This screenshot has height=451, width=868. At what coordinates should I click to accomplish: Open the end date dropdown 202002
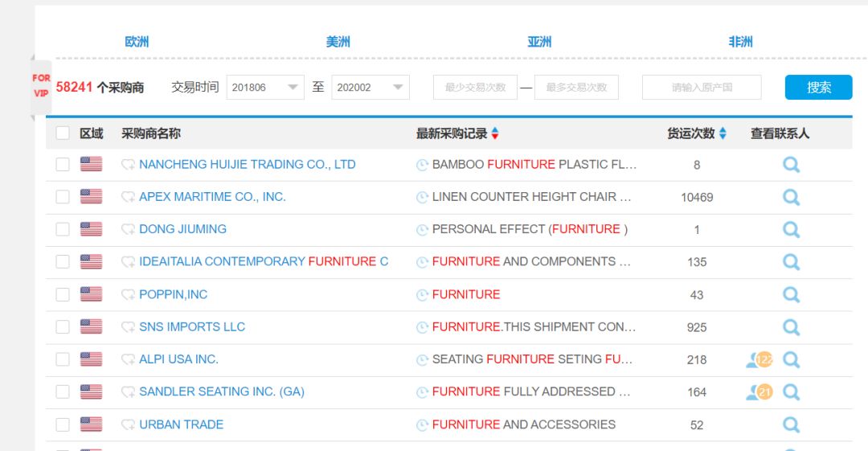coord(371,88)
